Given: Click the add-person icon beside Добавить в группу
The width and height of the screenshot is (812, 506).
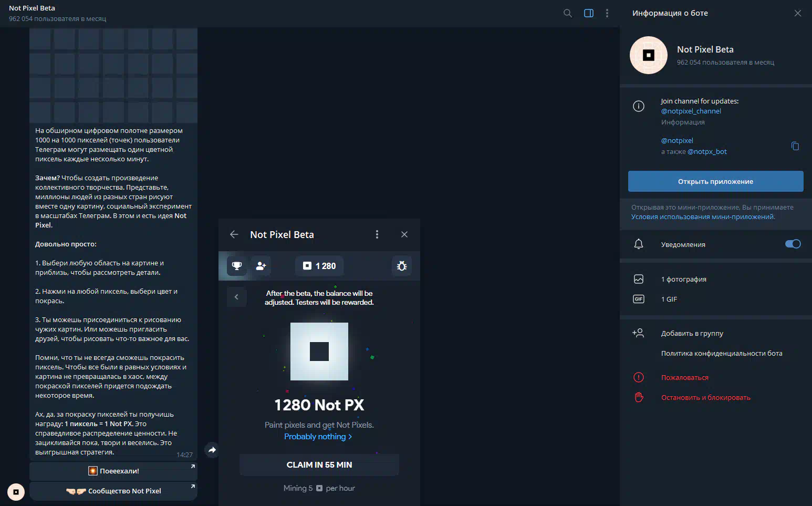Looking at the screenshot, I should click(638, 333).
